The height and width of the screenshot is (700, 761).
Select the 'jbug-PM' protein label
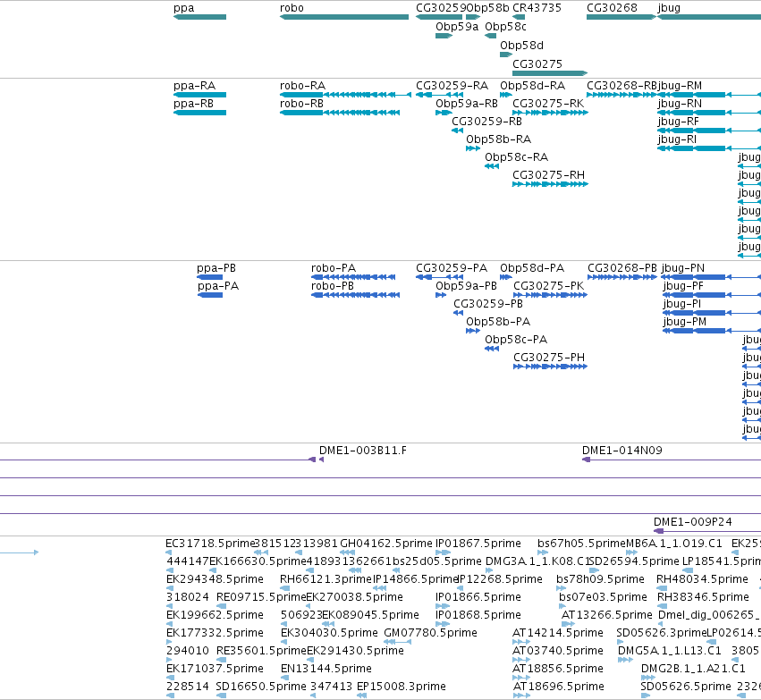point(684,322)
